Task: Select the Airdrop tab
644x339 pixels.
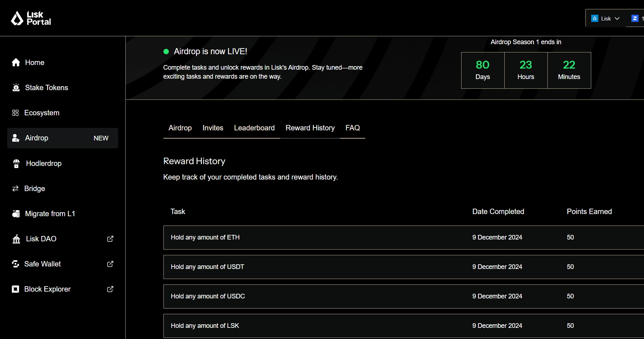Action: coord(180,128)
